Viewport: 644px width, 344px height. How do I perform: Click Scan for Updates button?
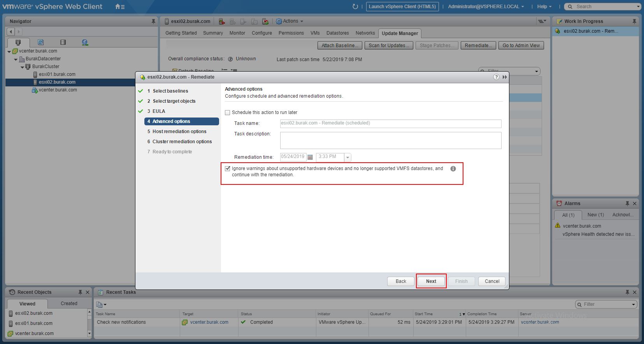[389, 46]
